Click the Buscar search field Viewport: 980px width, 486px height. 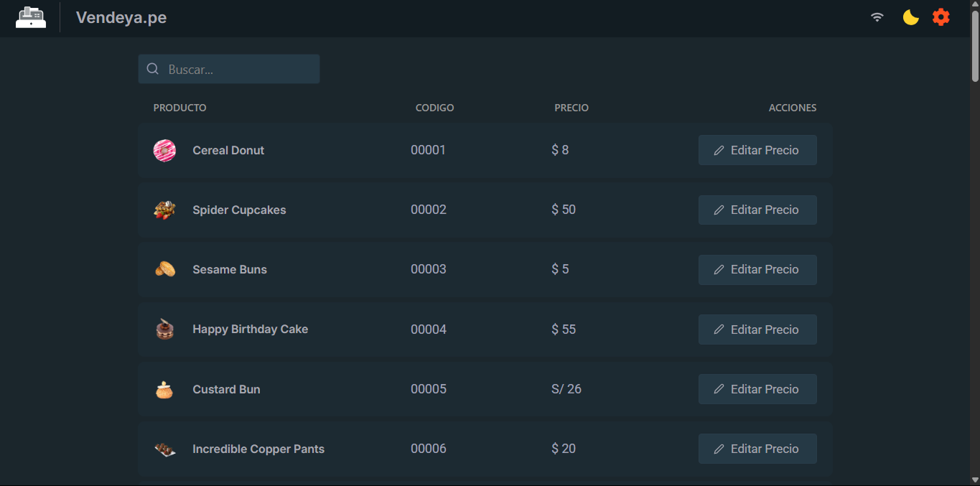228,68
